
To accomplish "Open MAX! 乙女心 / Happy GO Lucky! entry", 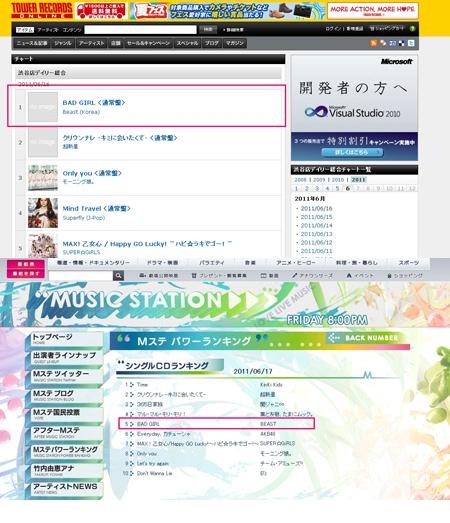I will coord(147,244).
